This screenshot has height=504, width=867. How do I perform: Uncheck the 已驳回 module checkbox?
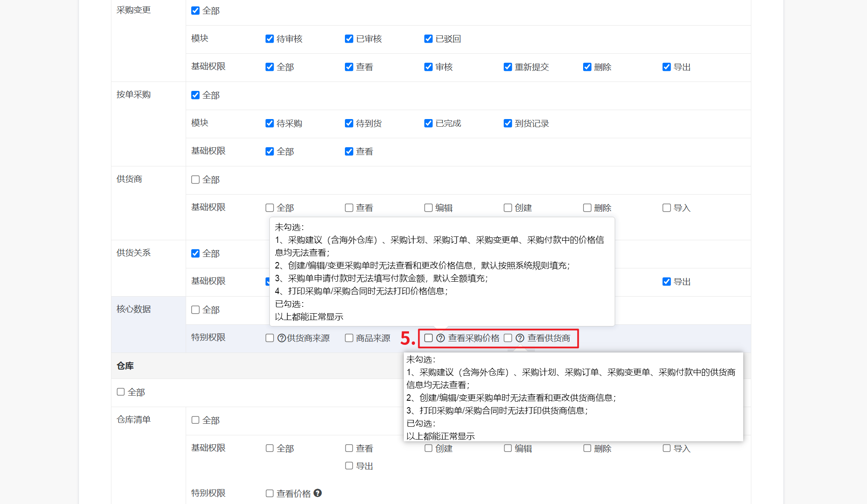click(x=429, y=39)
